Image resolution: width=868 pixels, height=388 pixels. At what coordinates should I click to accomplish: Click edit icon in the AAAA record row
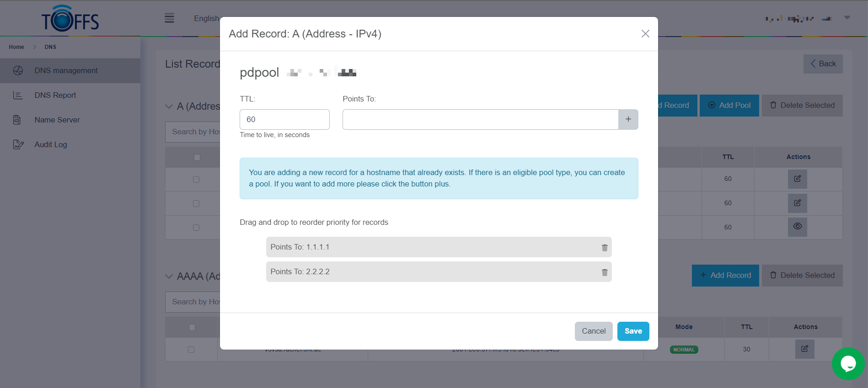click(804, 349)
